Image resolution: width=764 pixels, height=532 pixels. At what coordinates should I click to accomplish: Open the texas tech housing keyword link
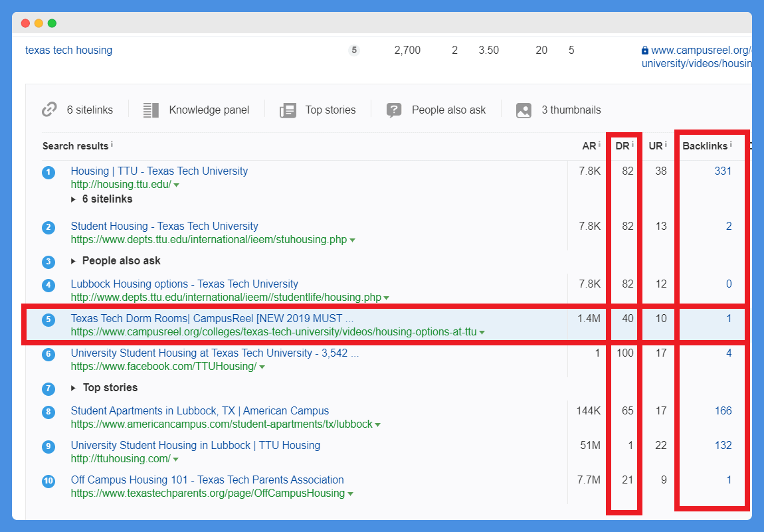click(68, 50)
